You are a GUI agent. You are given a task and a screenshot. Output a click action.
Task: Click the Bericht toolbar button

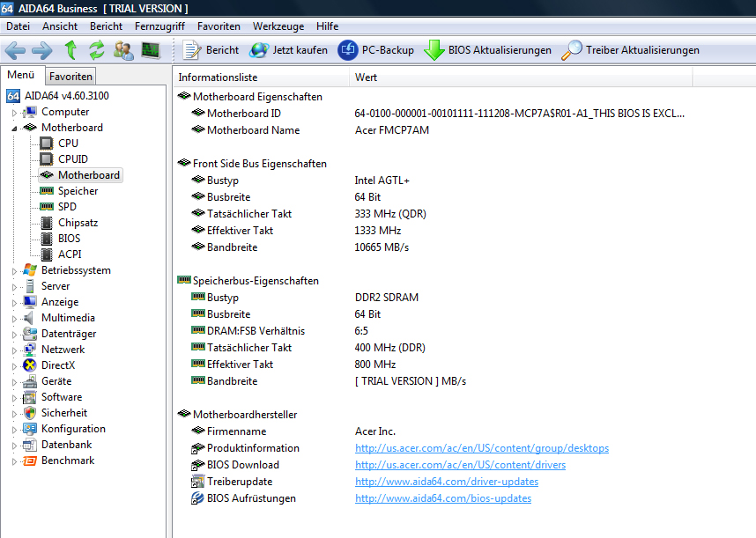click(x=211, y=50)
